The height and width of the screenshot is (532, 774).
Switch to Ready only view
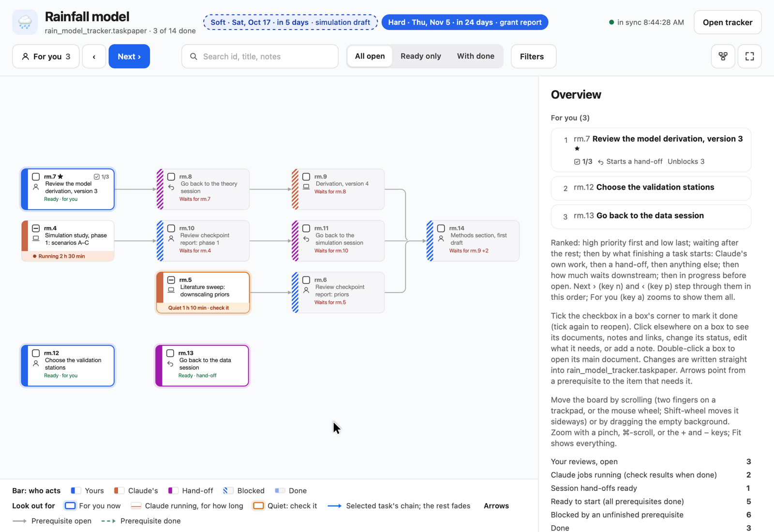(420, 56)
